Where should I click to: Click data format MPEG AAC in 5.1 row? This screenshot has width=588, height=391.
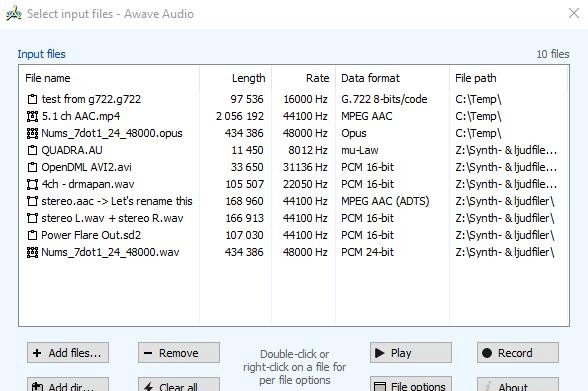pos(366,116)
